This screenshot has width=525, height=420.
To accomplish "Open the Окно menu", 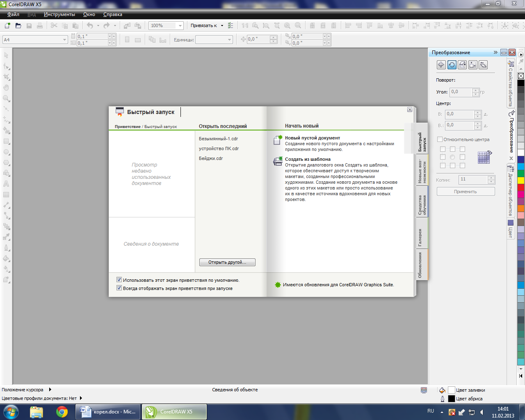I will pyautogui.click(x=89, y=14).
